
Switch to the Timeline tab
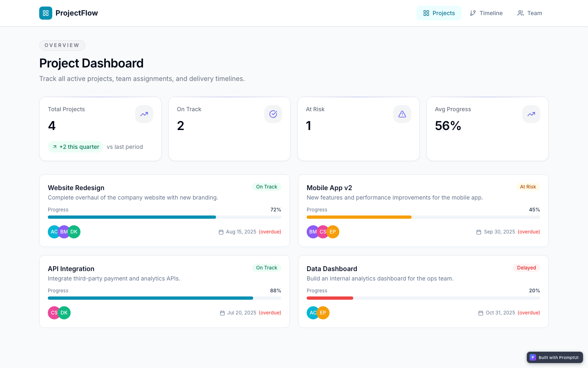pyautogui.click(x=486, y=13)
